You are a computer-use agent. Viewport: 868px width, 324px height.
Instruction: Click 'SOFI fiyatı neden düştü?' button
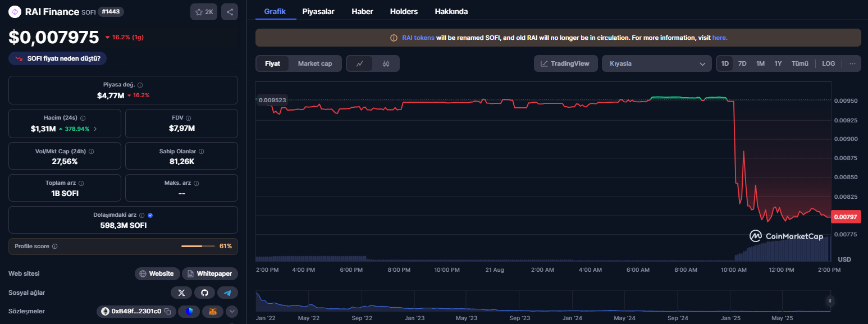tap(58, 58)
